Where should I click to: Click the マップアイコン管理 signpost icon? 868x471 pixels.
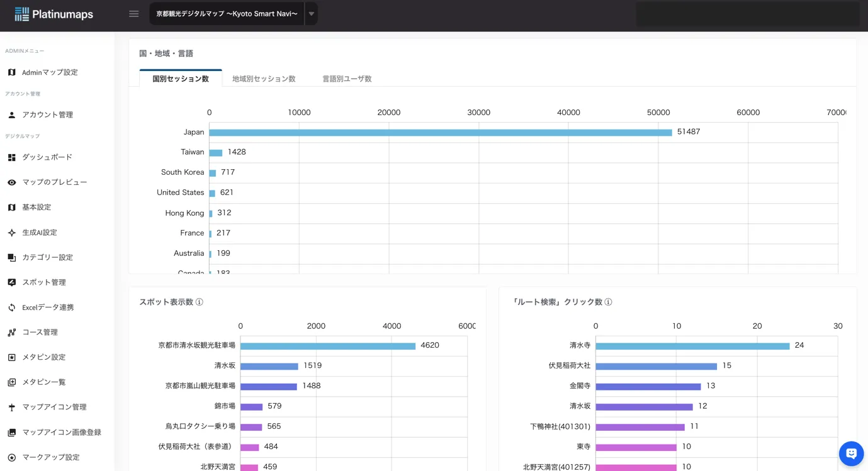pyautogui.click(x=11, y=407)
